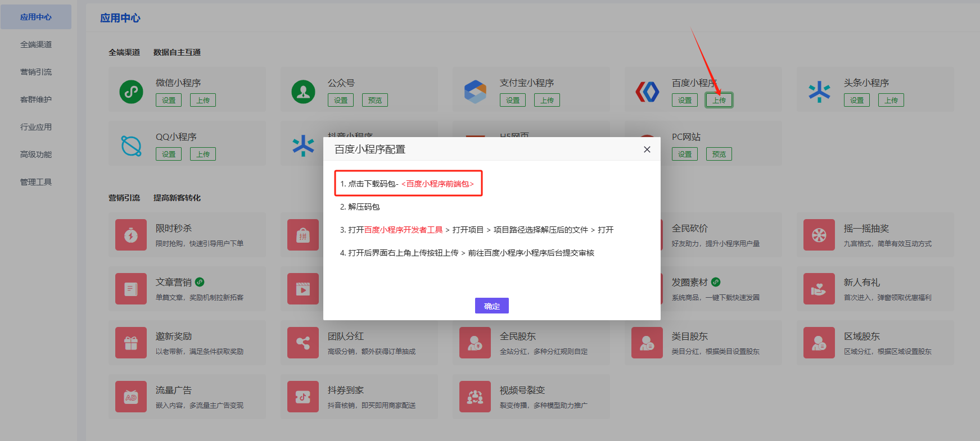Image resolution: width=980 pixels, height=441 pixels.
Task: Go to 管理工具 in the sidebar
Action: pyautogui.click(x=36, y=182)
